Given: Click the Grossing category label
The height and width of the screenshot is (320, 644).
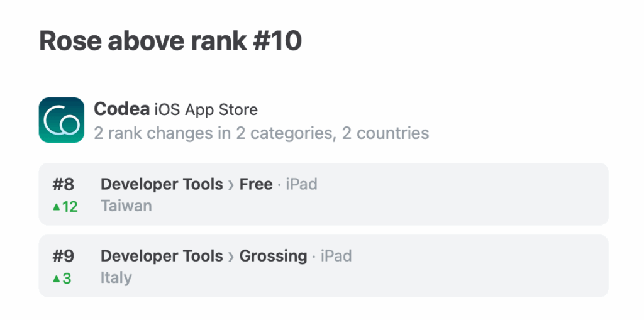Looking at the screenshot, I should [273, 257].
